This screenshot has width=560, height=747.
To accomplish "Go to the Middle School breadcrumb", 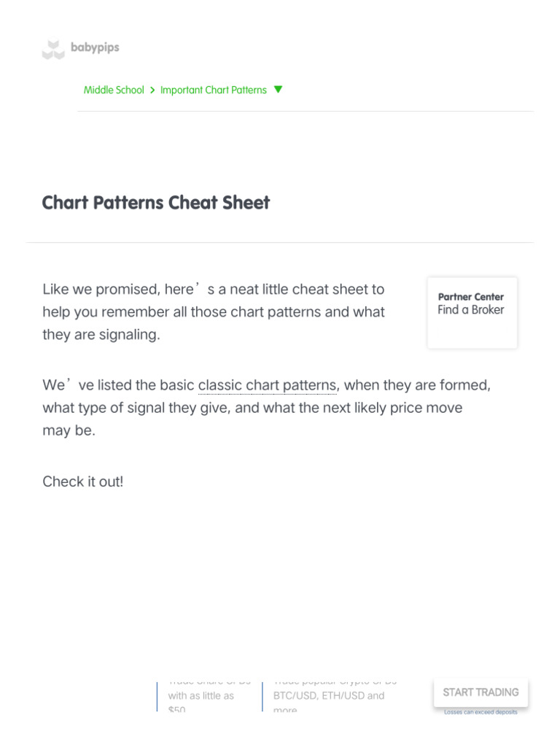I will pos(114,90).
